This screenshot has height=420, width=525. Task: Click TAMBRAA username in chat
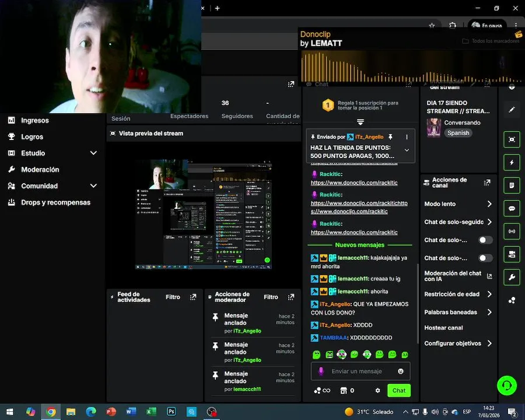pos(334,338)
